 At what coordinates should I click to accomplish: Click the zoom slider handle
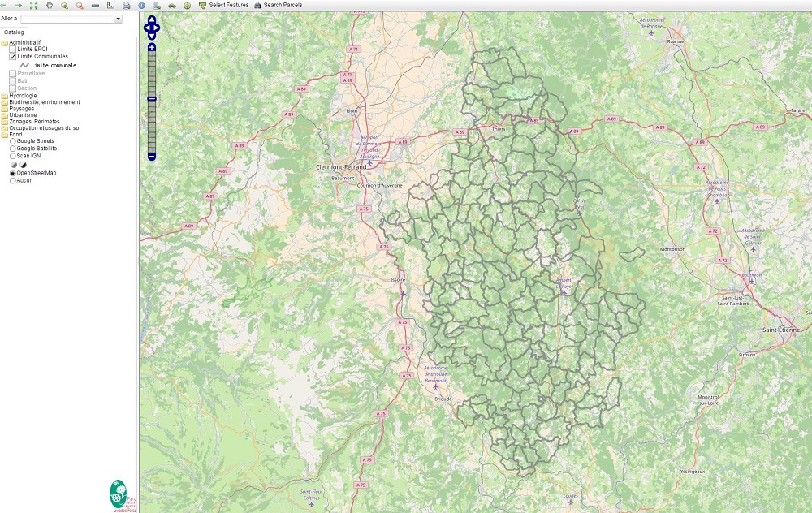click(152, 98)
